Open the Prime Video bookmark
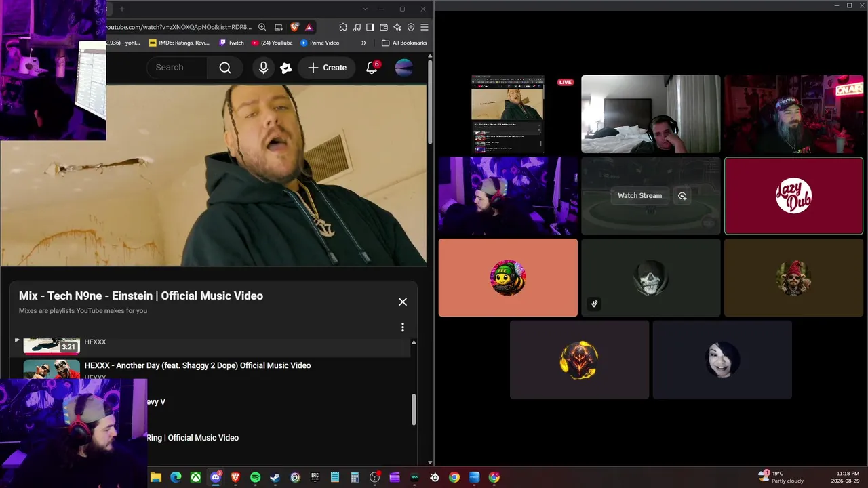 [x=319, y=43]
